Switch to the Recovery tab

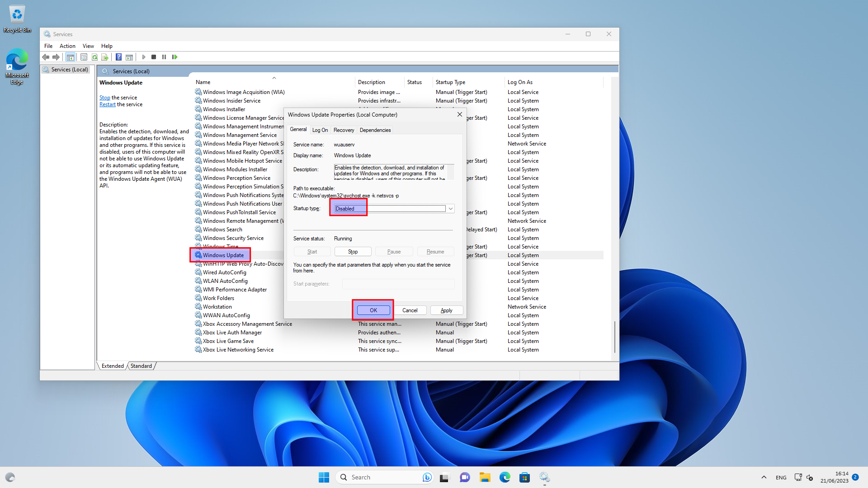[344, 130]
